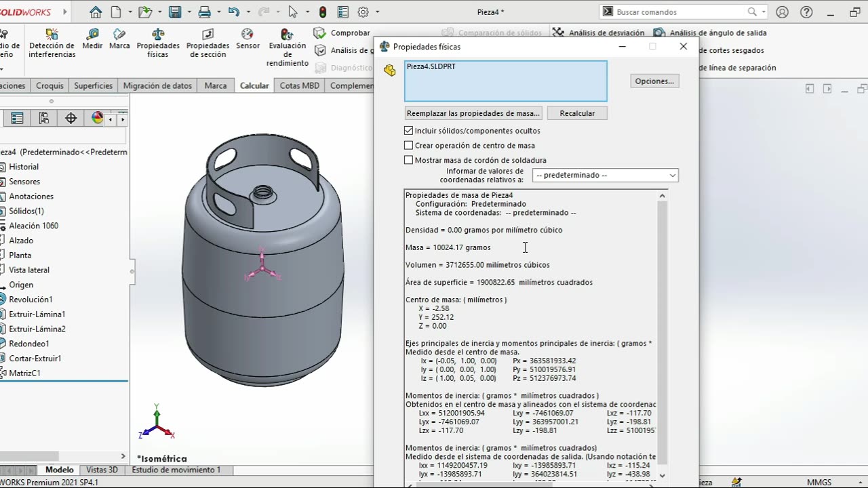The width and height of the screenshot is (868, 488).
Task: Enable Mostrar masa de cordón de soldadura
Action: coord(408,160)
